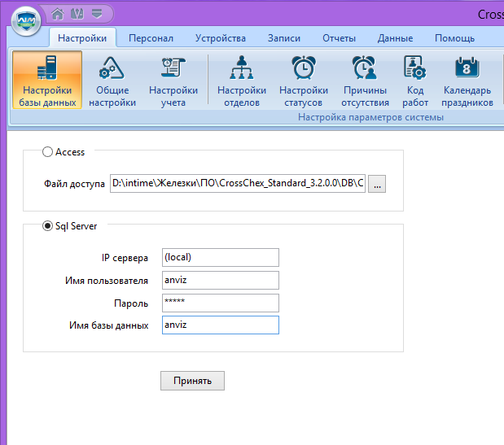Click the Имя базы данных input field
The width and height of the screenshot is (504, 445).
221,325
